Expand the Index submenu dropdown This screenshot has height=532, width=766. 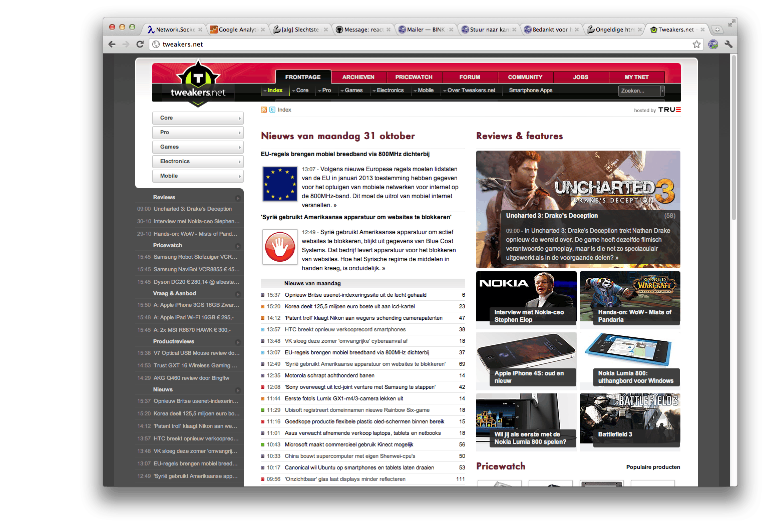(x=273, y=91)
